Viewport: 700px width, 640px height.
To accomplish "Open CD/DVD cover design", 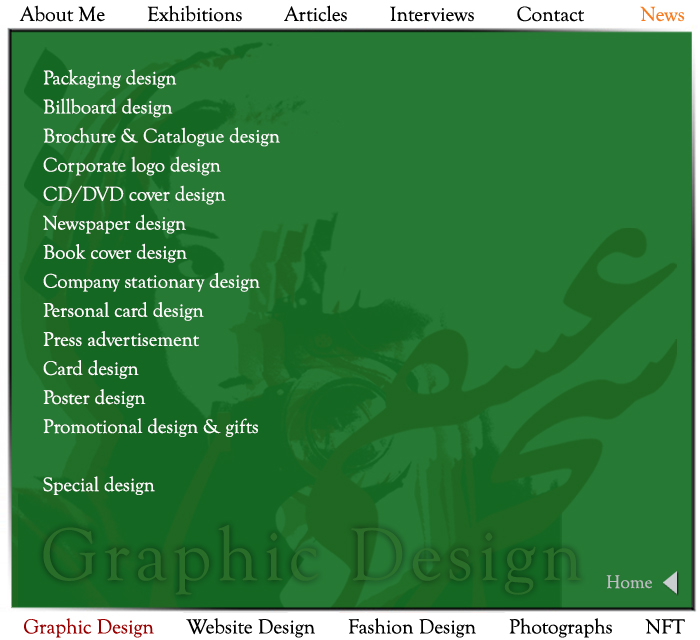I will coord(134,195).
